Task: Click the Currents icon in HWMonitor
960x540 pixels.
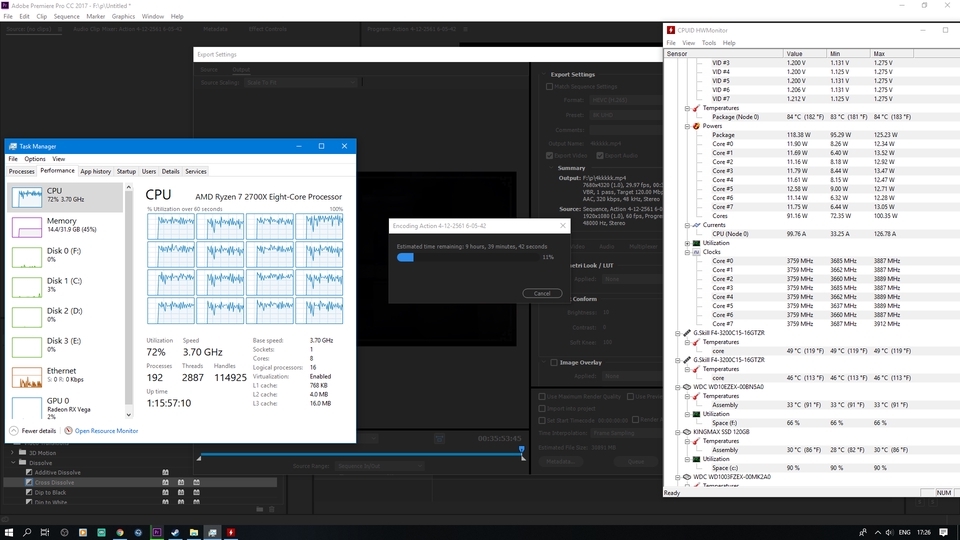Action: tap(696, 225)
